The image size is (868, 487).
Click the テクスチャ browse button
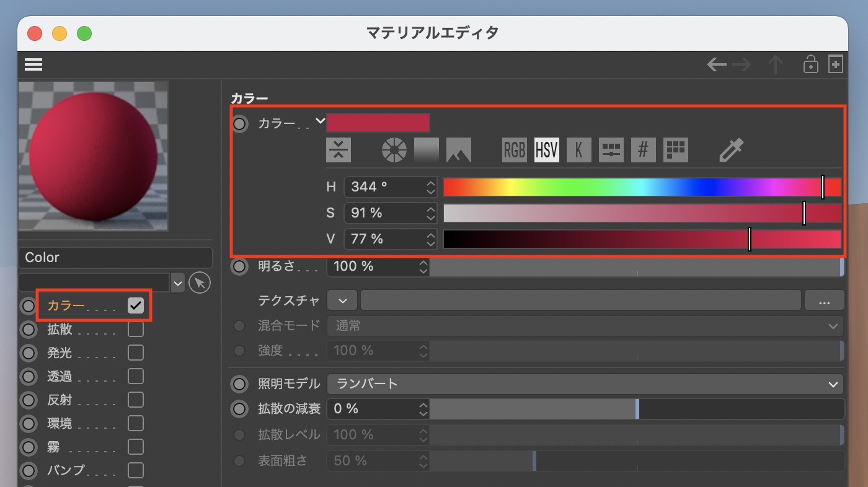[x=824, y=301]
